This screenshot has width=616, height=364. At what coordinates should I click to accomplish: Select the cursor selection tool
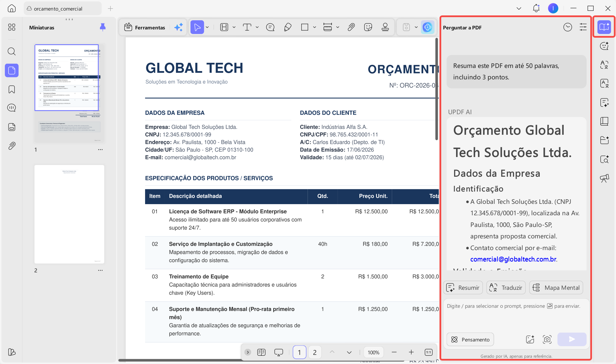click(x=197, y=27)
